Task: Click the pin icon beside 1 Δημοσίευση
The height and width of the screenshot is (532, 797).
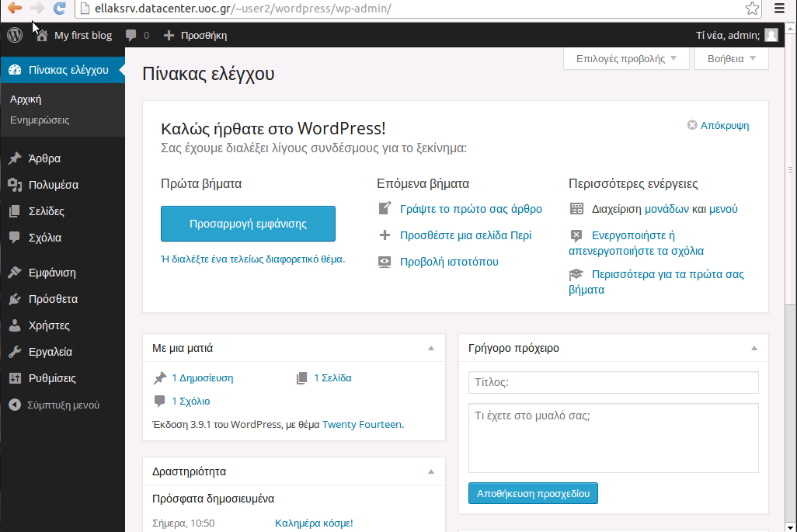Action: pos(159,378)
